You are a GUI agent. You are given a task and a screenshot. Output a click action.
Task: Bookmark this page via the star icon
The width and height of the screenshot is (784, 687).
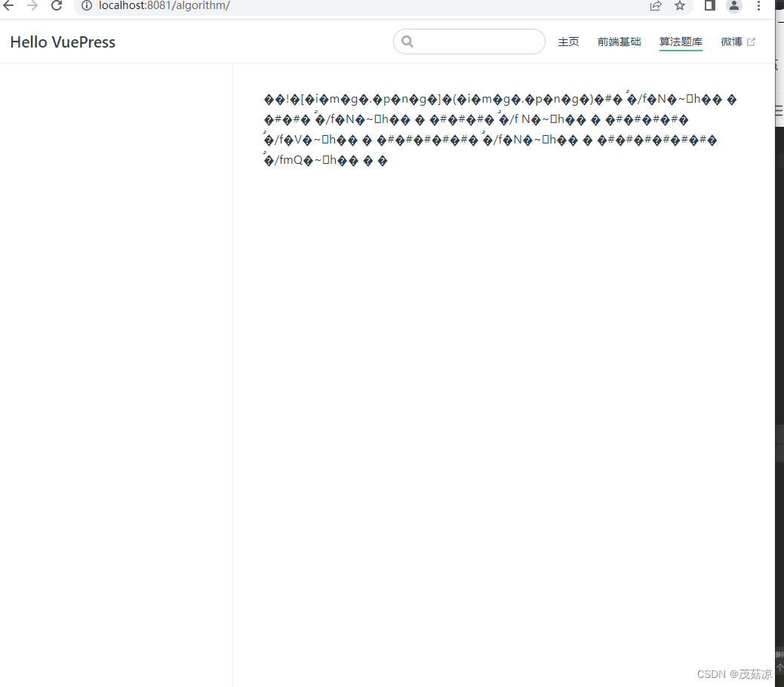(680, 6)
